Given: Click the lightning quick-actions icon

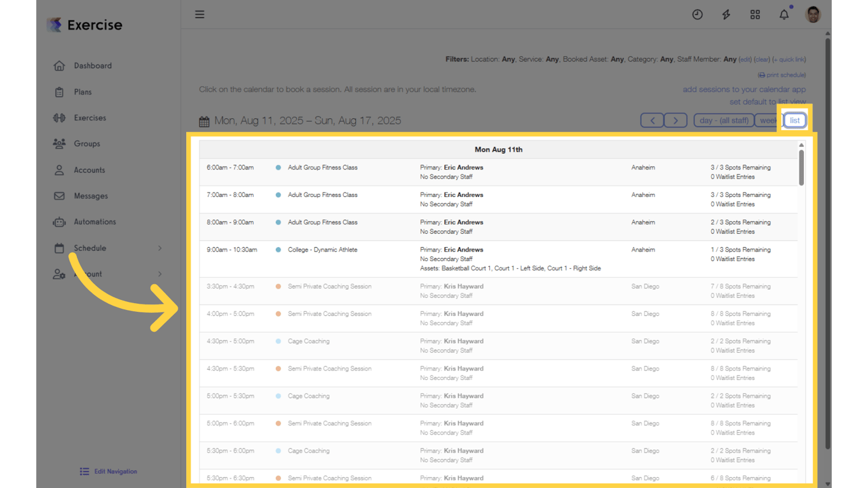Looking at the screenshot, I should pos(726,14).
